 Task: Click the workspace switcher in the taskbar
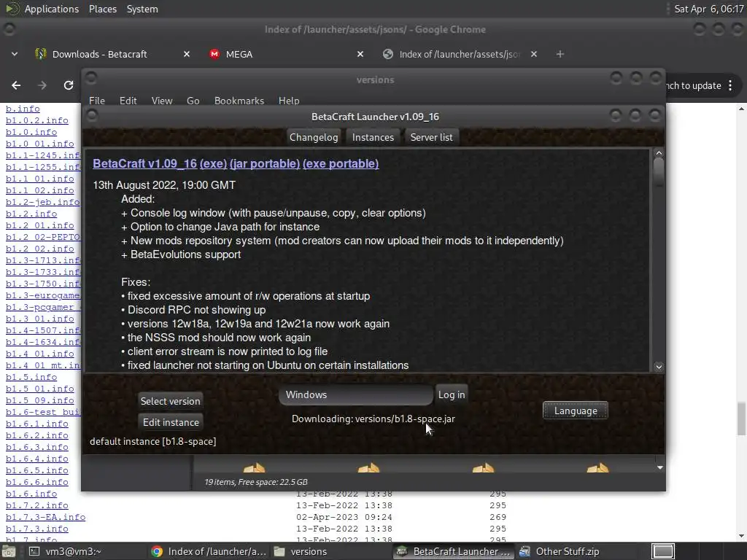pyautogui.click(x=663, y=551)
